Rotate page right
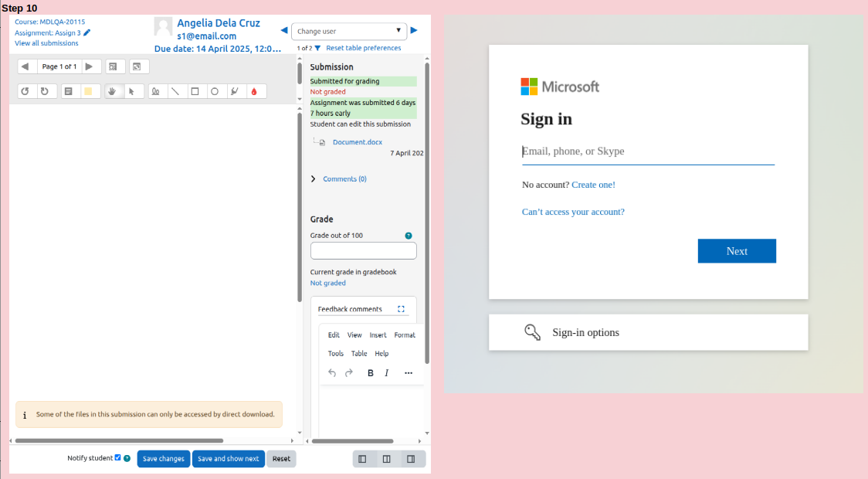Screen dimensions: 868x479 (45, 91)
